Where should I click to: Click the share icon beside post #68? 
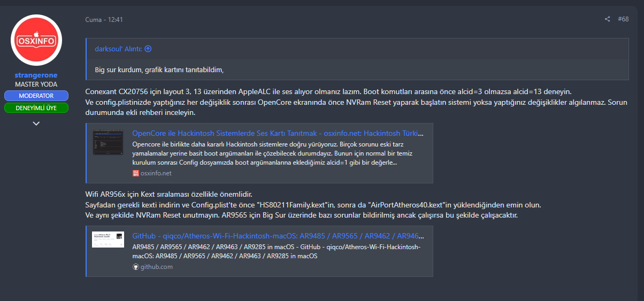607,19
